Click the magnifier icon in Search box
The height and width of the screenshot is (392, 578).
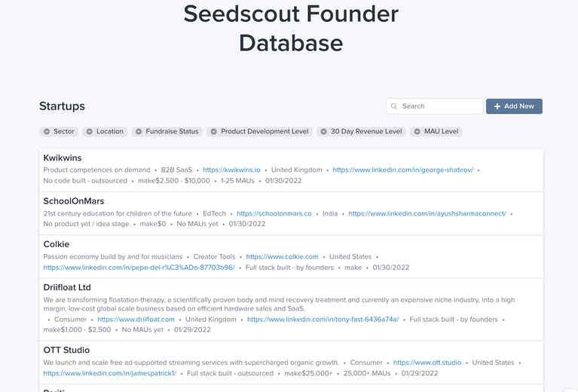click(x=393, y=106)
